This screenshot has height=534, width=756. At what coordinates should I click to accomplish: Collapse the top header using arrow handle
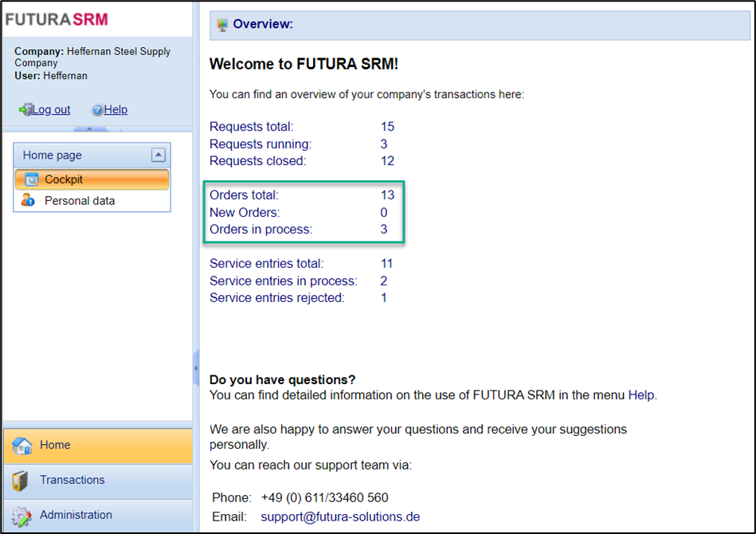pos(89,129)
